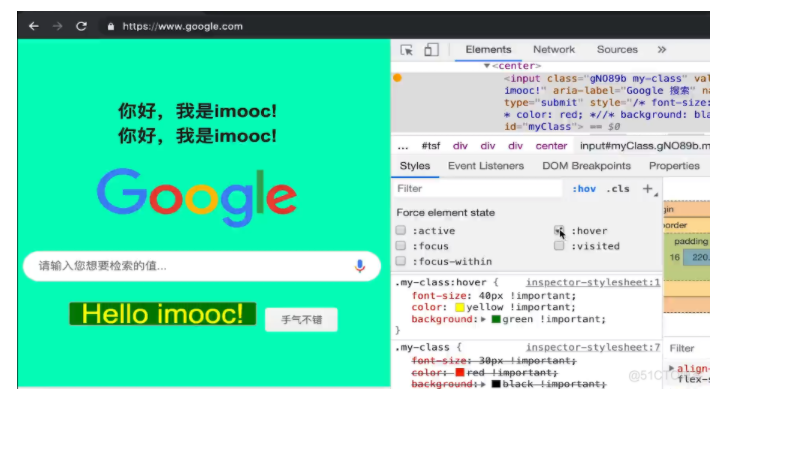Add new style rule plus icon
Viewport: 799px width, 473px height.
point(648,189)
